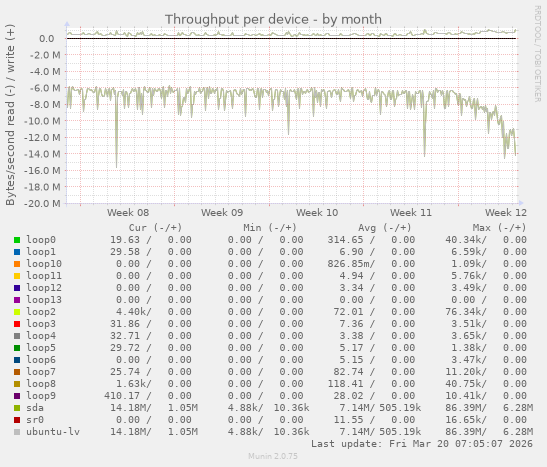Select the loop4 legend label
The image size is (547, 467).
[x=41, y=336]
